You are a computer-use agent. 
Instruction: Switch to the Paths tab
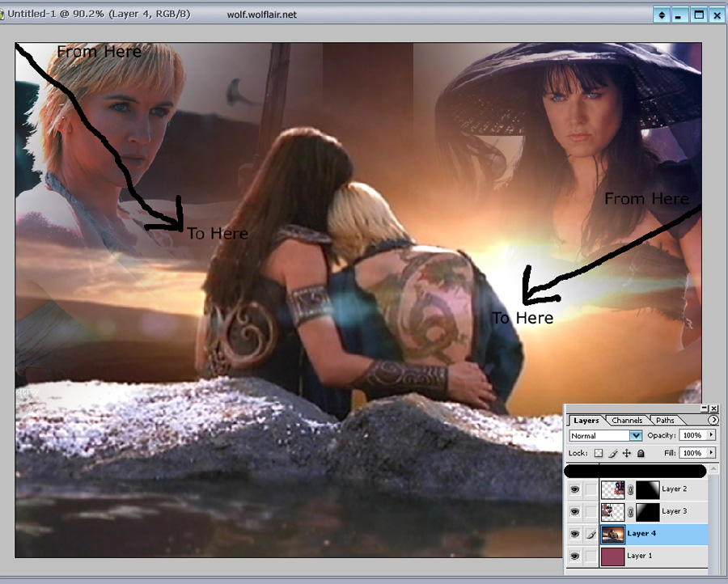[x=665, y=420]
